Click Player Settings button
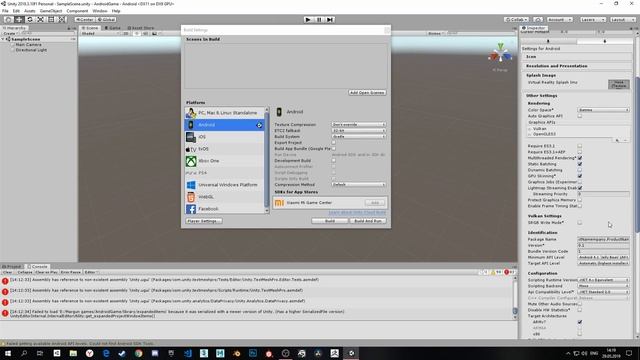Viewport: 640px width, 360px height. (204, 221)
